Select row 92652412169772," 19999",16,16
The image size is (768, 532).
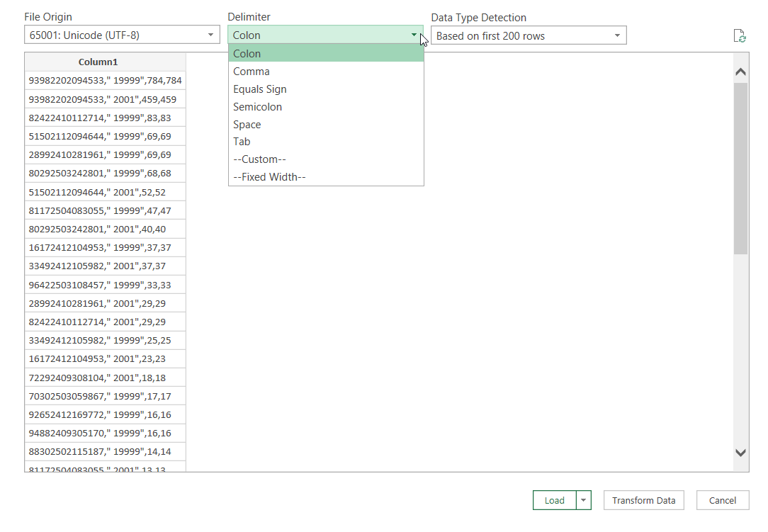(105, 414)
